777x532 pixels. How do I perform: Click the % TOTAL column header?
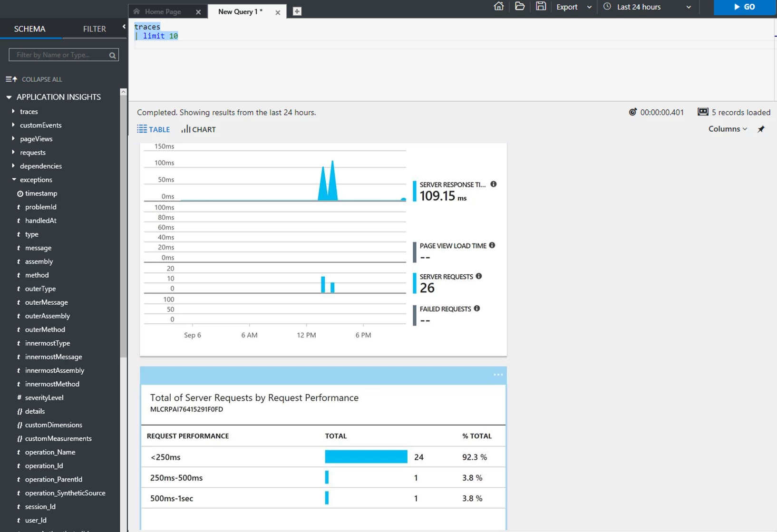(x=477, y=436)
